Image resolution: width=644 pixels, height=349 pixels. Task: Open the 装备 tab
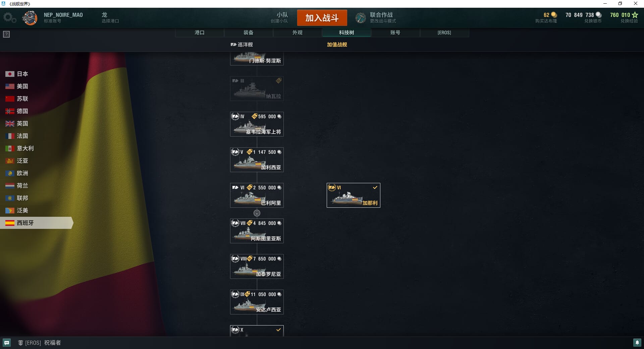click(249, 33)
